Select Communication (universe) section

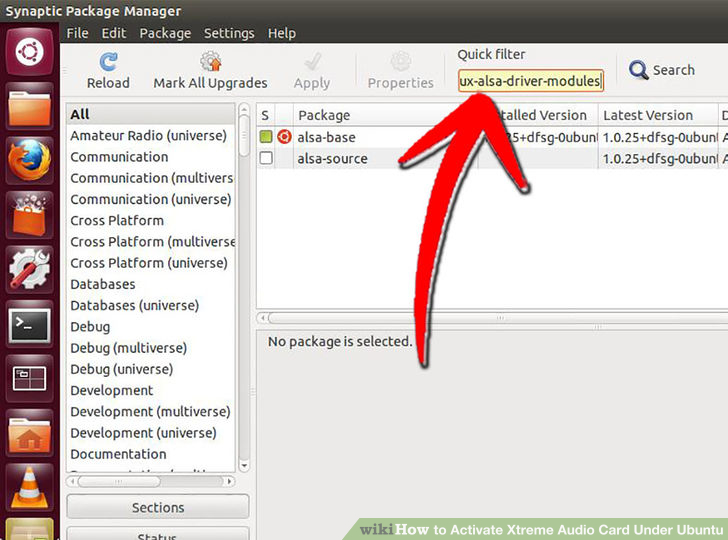[x=151, y=199]
